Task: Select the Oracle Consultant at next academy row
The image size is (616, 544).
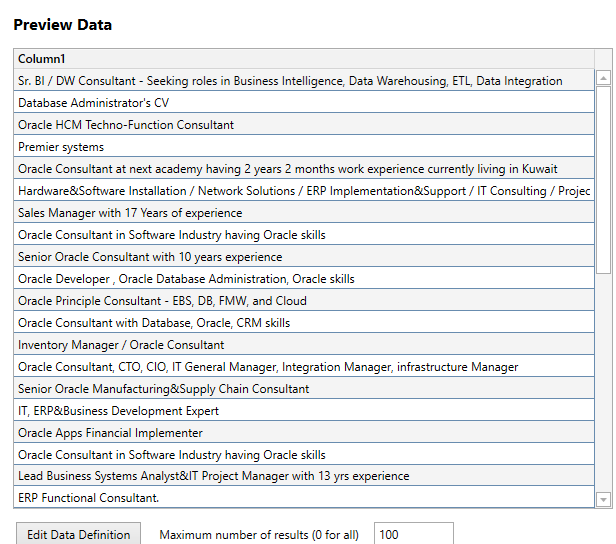Action: pos(304,169)
